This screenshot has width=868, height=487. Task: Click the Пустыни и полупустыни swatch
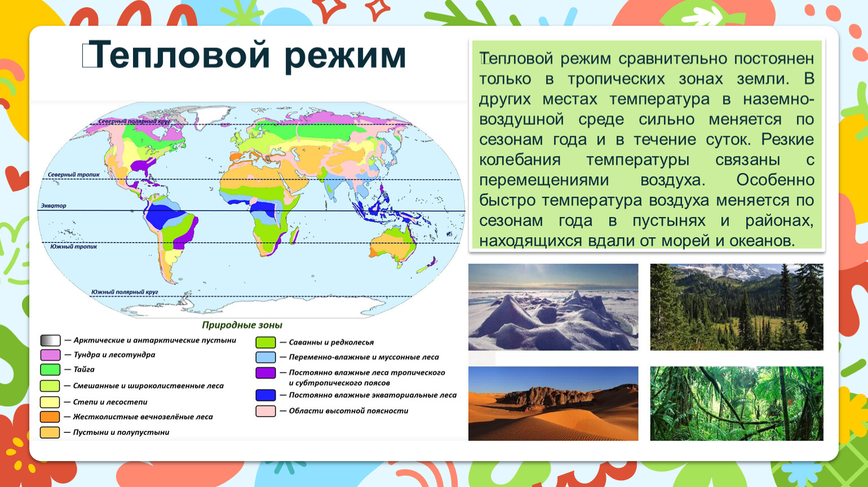click(x=50, y=432)
